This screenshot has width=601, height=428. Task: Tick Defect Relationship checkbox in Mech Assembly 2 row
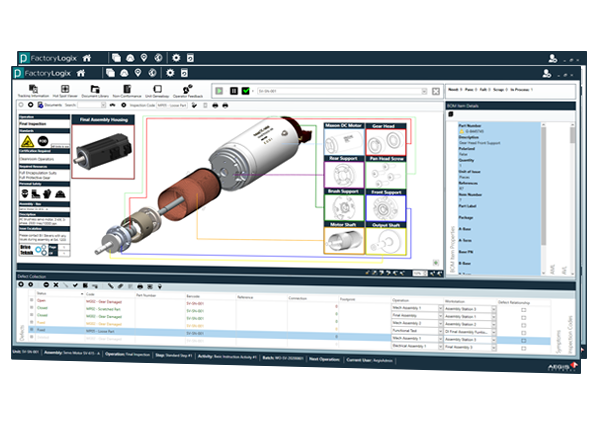[524, 325]
